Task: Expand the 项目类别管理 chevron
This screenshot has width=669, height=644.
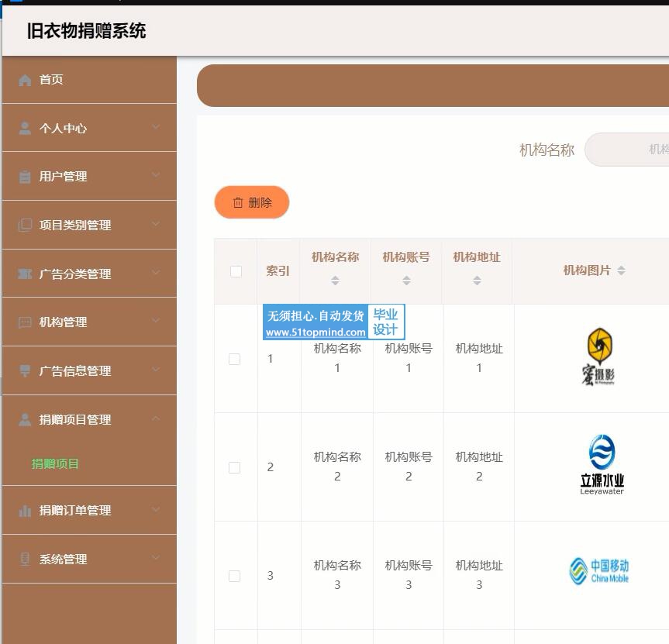Action: (x=156, y=223)
